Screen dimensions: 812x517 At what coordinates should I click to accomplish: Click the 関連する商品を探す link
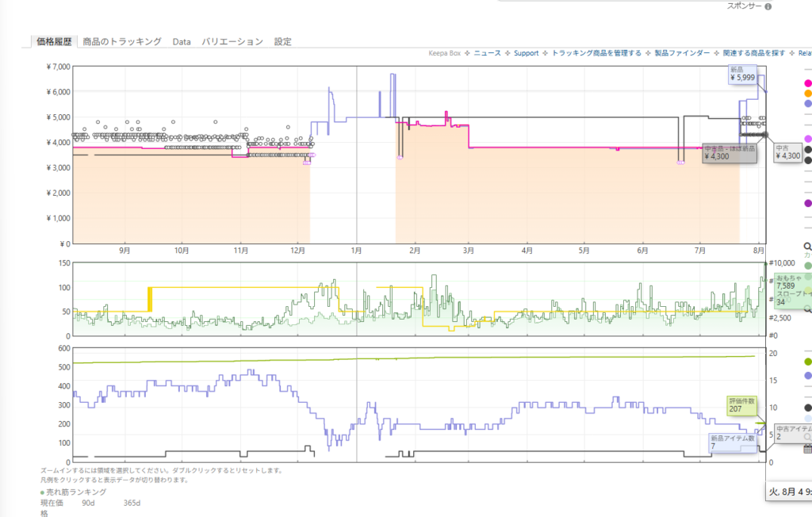754,53
